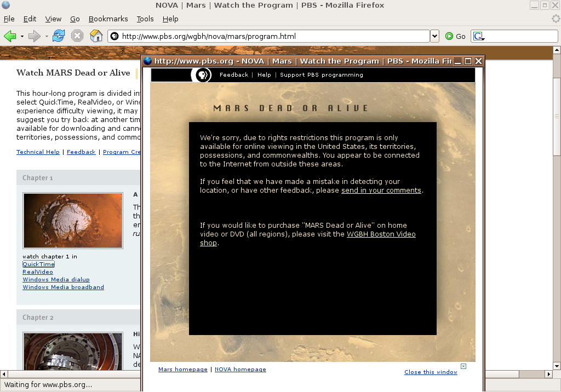Open the Bookmarks menu
This screenshot has width=561, height=392.
click(x=108, y=19)
